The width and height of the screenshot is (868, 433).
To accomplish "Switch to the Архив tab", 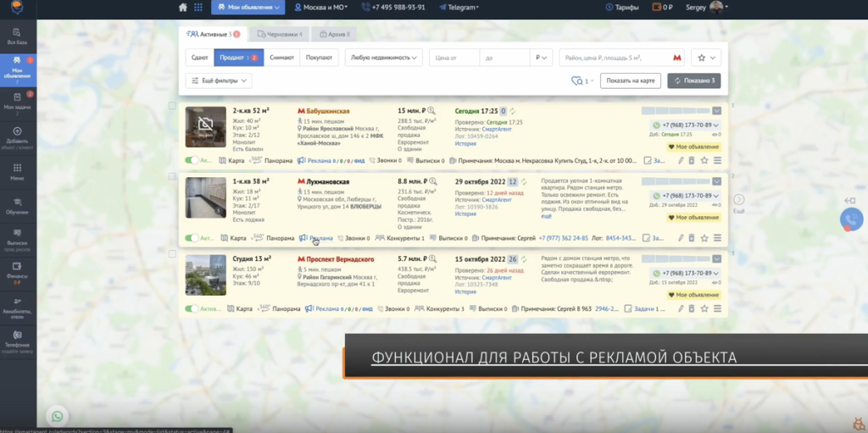I will [334, 35].
